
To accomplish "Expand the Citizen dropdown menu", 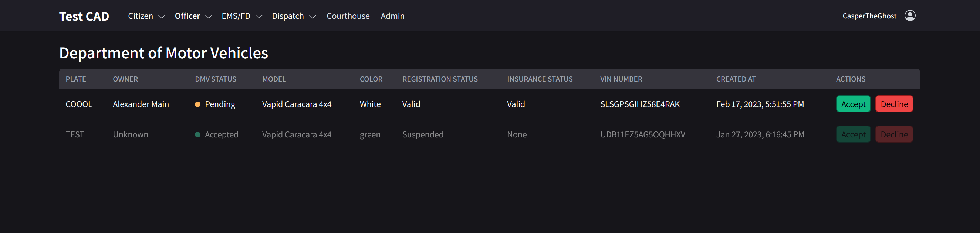I will tap(146, 16).
